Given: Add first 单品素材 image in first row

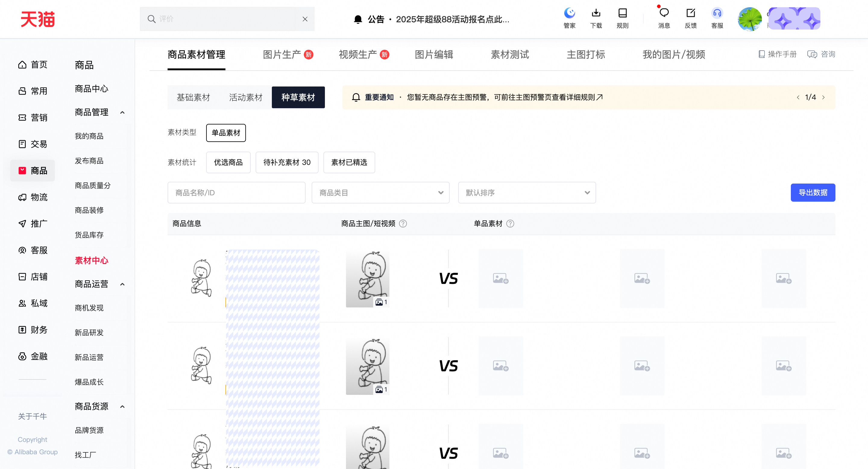Looking at the screenshot, I should tap(501, 278).
